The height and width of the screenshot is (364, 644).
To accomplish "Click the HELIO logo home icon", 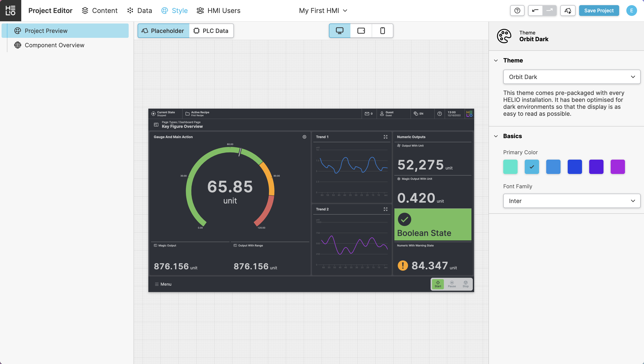I will pos(11,11).
